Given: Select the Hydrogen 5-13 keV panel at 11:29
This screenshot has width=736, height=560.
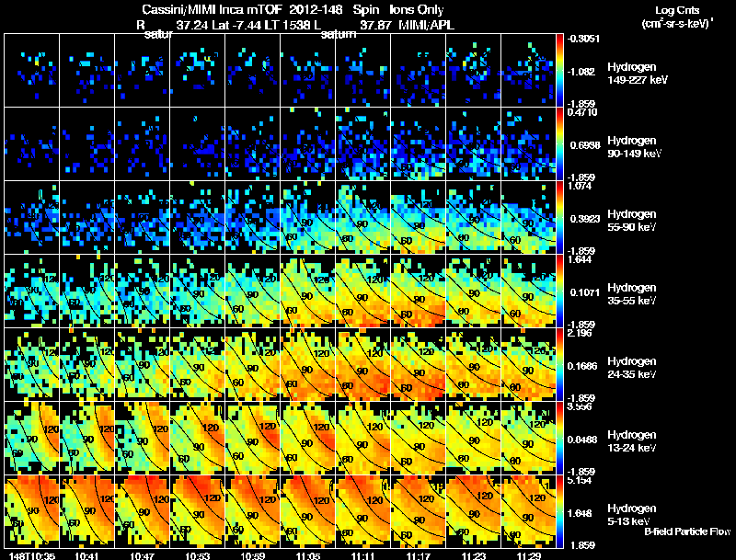Looking at the screenshot, I should (528, 511).
